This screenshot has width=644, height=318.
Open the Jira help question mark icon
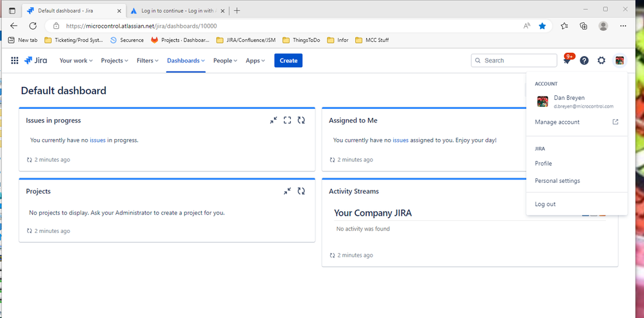[584, 61]
